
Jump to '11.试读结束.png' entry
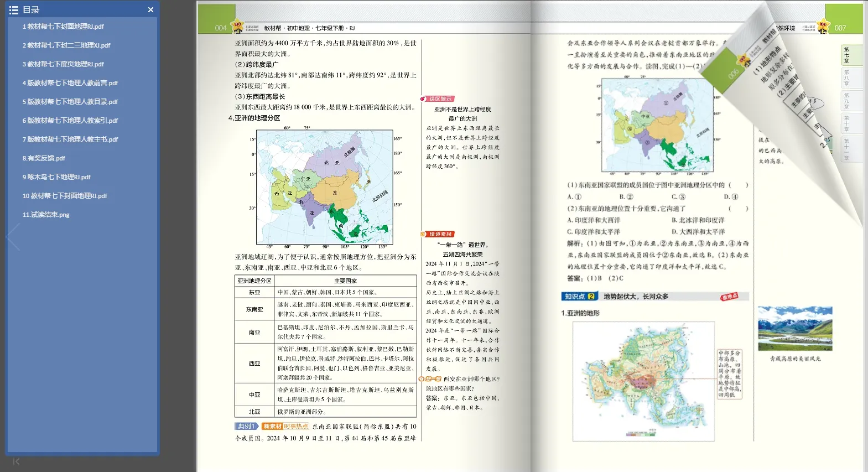pyautogui.click(x=45, y=215)
